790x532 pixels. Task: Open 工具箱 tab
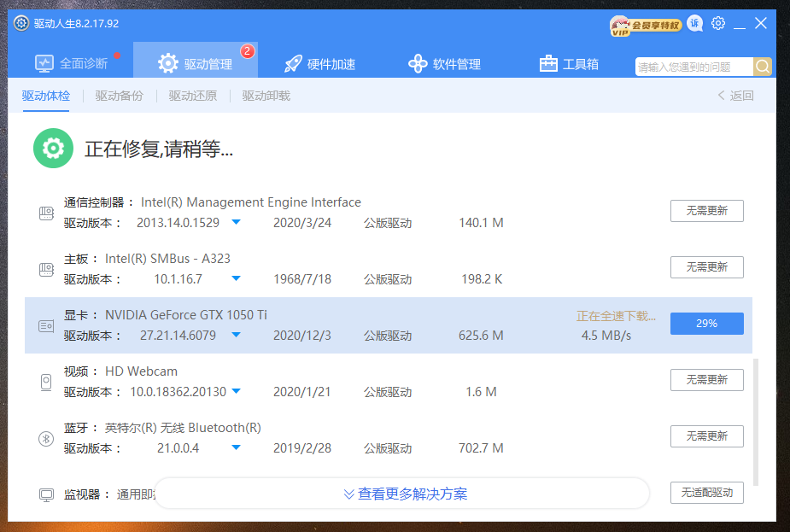coord(569,63)
